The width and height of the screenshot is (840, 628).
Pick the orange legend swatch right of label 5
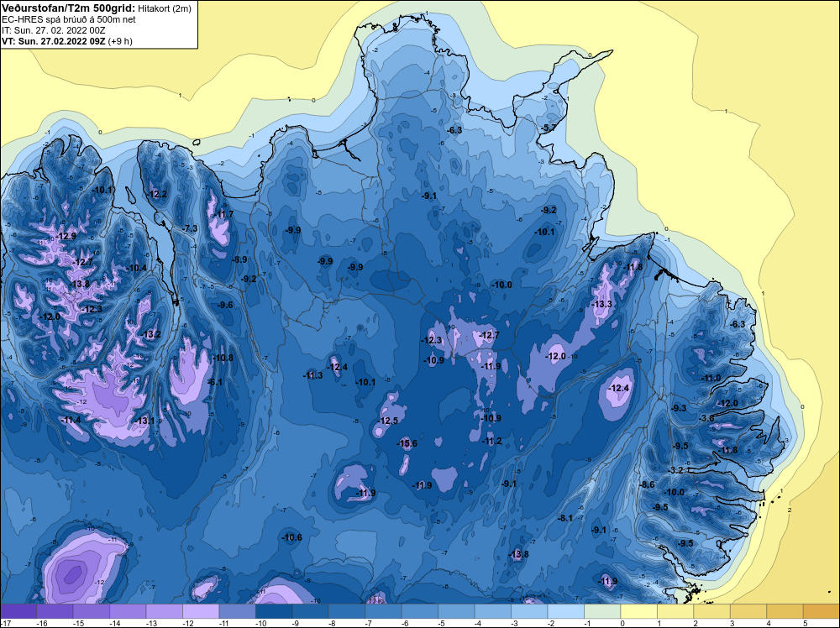click(x=822, y=611)
